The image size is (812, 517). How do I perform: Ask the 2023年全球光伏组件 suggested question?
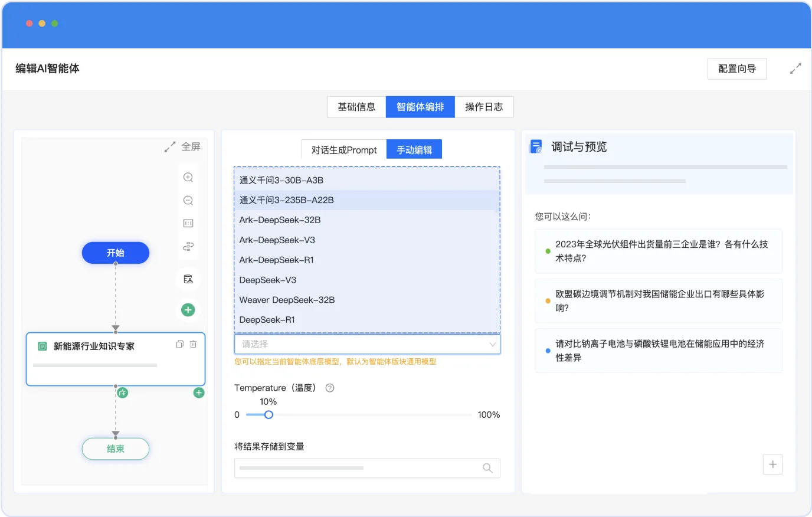pos(659,251)
